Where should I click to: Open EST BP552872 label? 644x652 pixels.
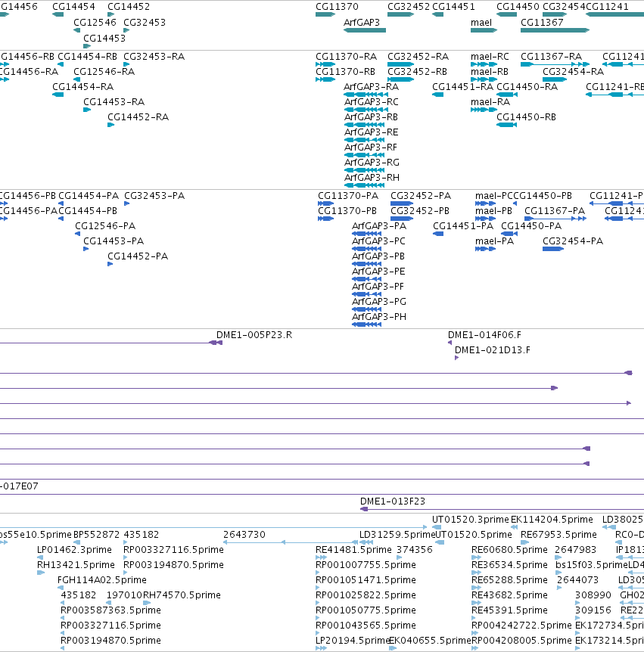coord(97,535)
